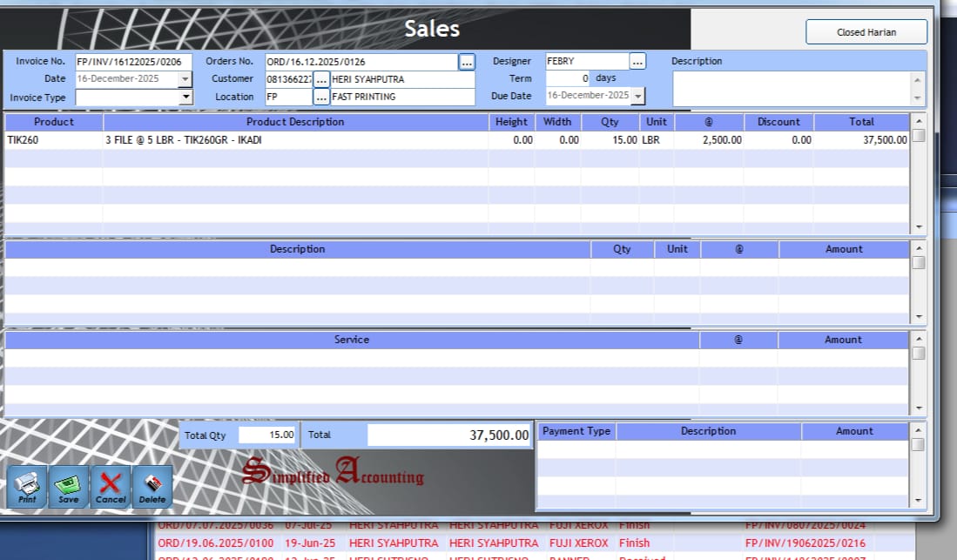Click the Payment Type column header
This screenshot has height=560, width=957.
coord(576,431)
